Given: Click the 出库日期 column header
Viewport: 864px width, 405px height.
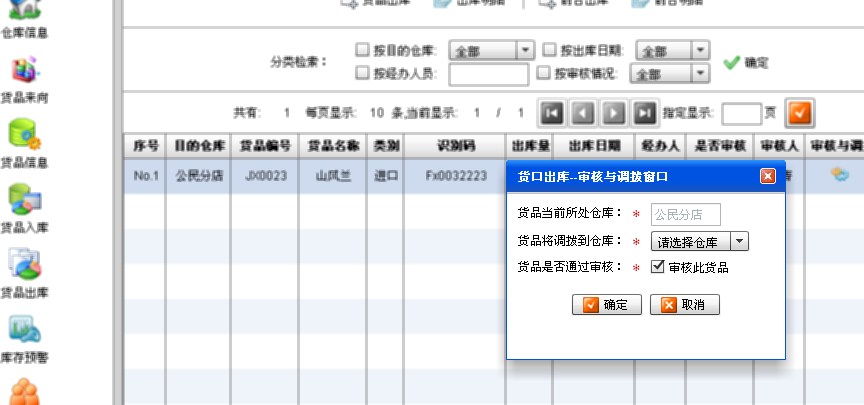Looking at the screenshot, I should [x=594, y=146].
